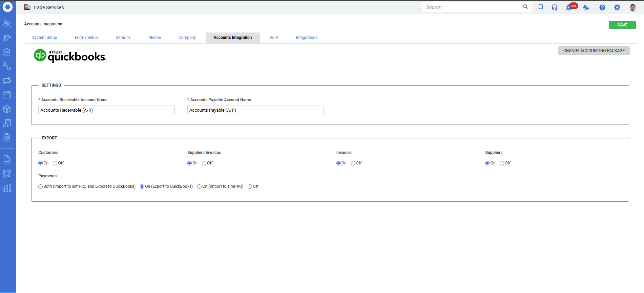Click the wrench Jobs icon in sidebar
Image resolution: width=644 pixels, height=293 pixels.
pos(7,66)
